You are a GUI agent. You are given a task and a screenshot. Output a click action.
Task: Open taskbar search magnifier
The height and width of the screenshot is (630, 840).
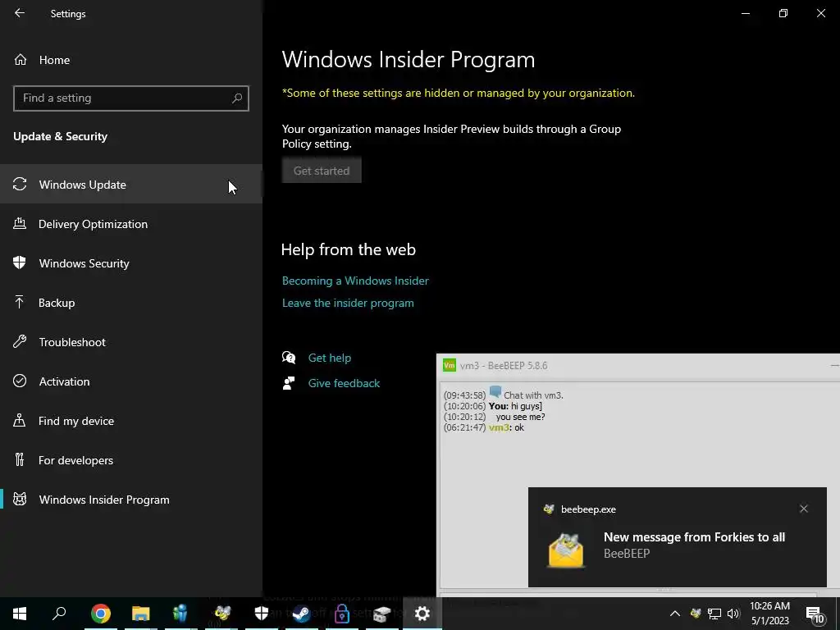59,613
